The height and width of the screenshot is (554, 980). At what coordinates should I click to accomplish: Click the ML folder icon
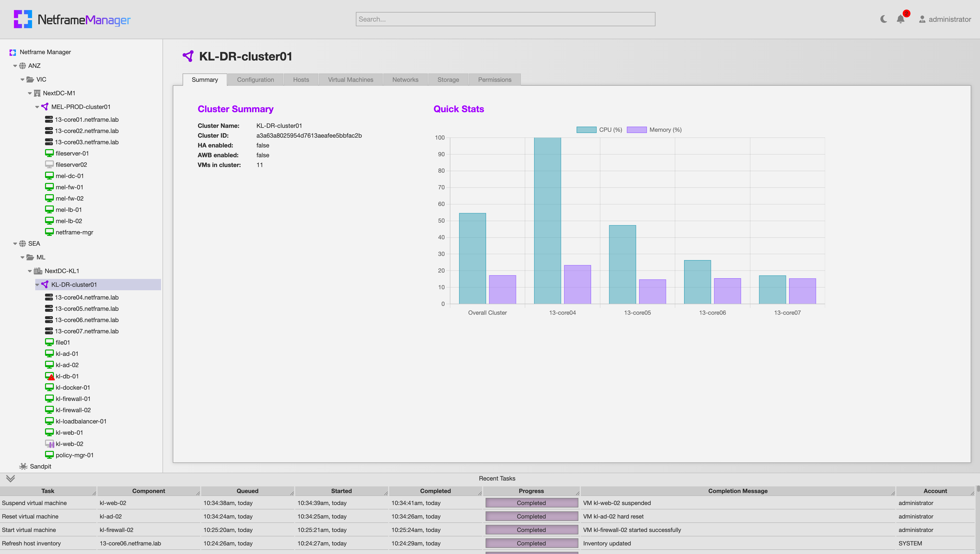pos(30,257)
